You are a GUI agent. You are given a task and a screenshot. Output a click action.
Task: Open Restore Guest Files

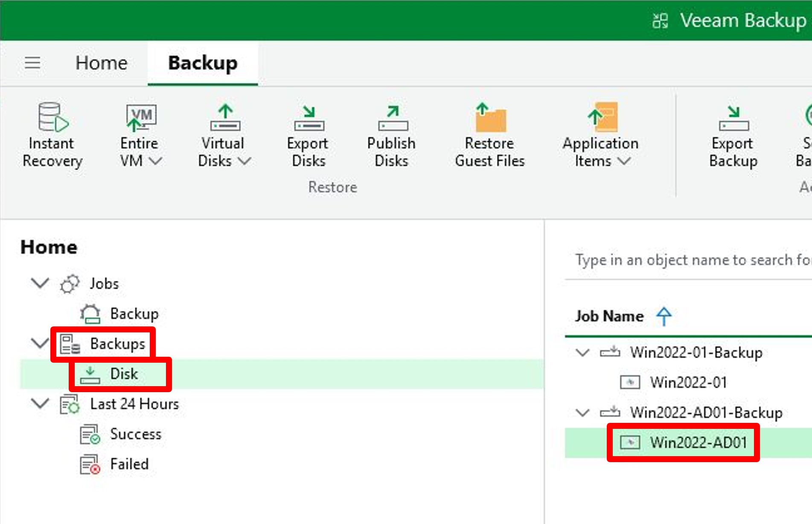[x=490, y=134]
